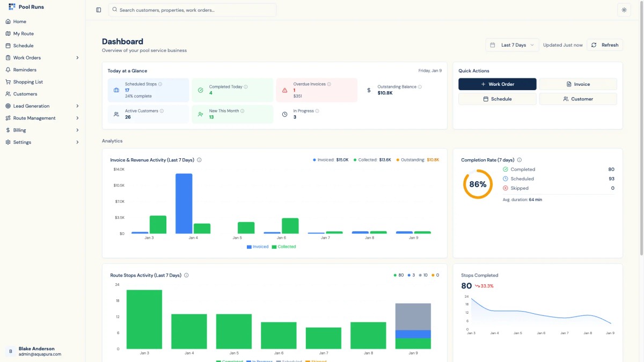Click the "Updated Just now" text
The width and height of the screenshot is (644, 362).
[x=562, y=45]
